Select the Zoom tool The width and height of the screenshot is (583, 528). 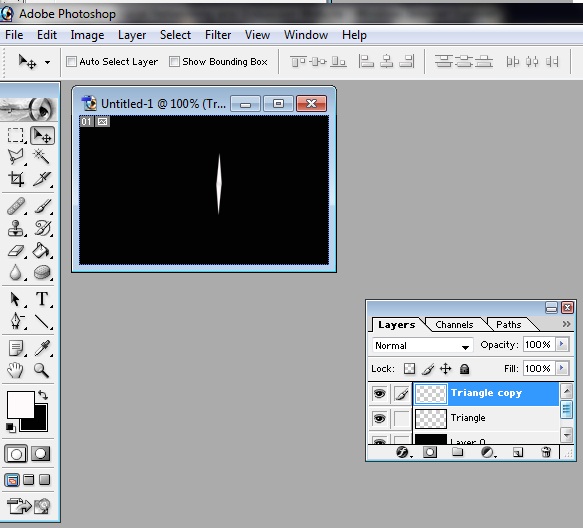pyautogui.click(x=41, y=370)
